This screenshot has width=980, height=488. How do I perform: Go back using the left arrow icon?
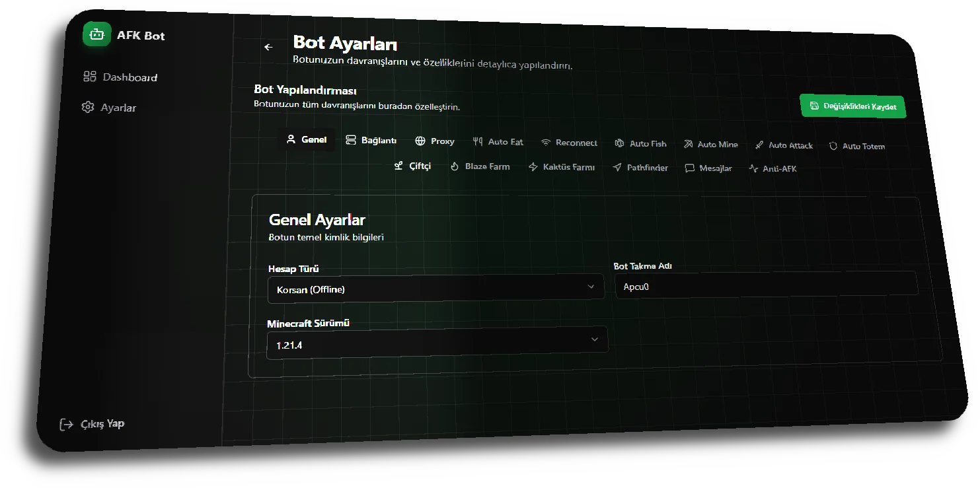pyautogui.click(x=268, y=47)
